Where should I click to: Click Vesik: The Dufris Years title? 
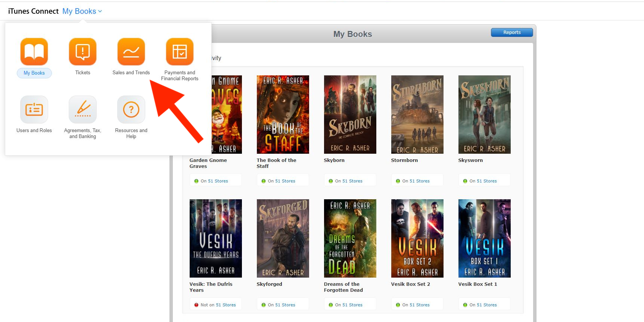pyautogui.click(x=211, y=287)
